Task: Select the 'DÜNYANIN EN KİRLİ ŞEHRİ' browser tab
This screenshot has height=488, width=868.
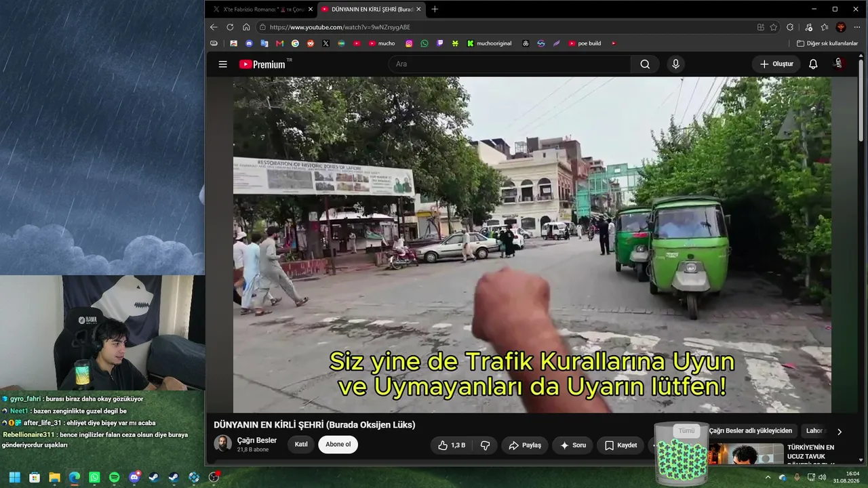Action: (371, 9)
